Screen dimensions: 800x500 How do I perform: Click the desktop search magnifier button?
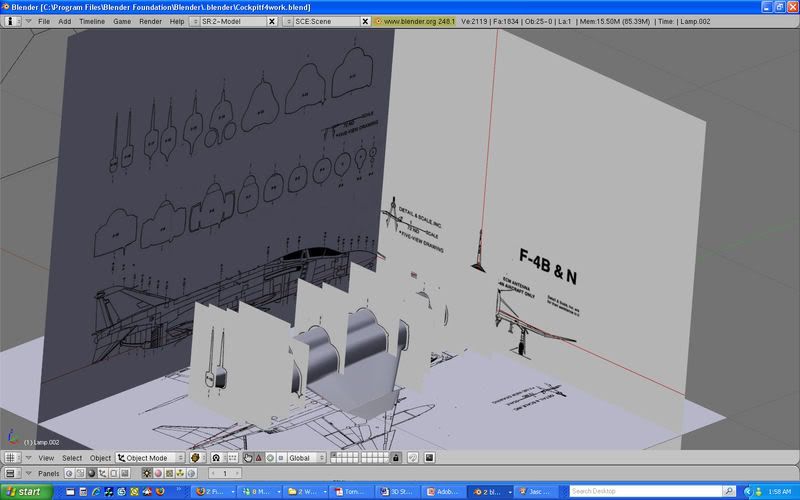(x=730, y=491)
